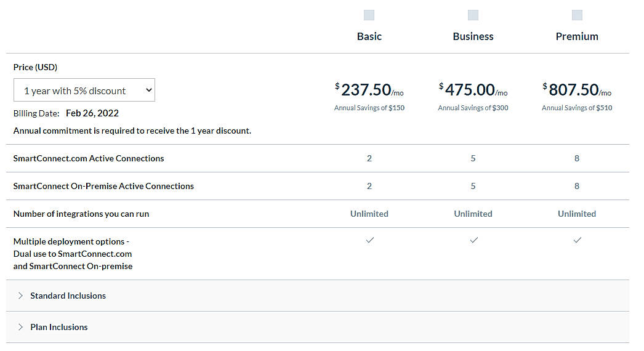Image resolution: width=644 pixels, height=351 pixels.
Task: Click the Premium multiple deployment checkmark
Action: click(577, 240)
